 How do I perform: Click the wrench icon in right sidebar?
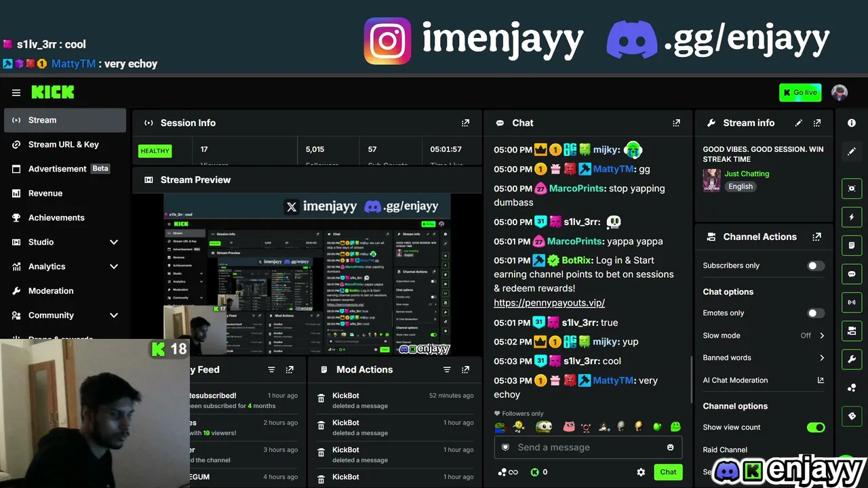click(x=852, y=359)
